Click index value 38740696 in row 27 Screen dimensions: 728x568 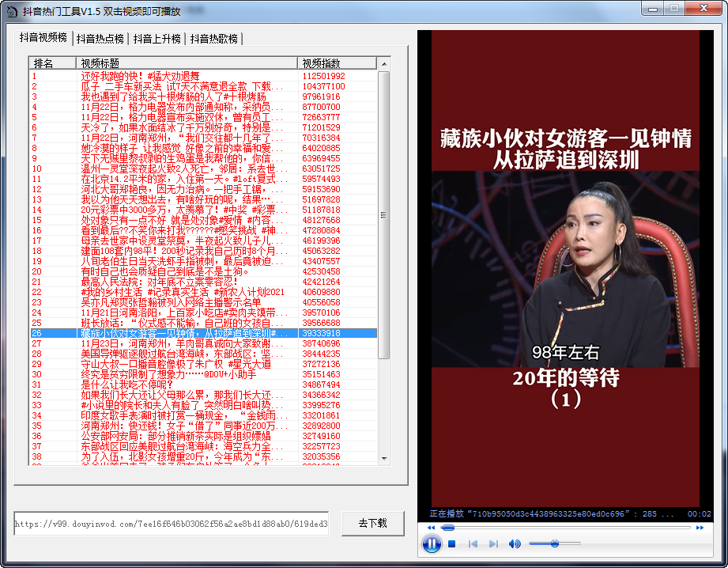[321, 343]
